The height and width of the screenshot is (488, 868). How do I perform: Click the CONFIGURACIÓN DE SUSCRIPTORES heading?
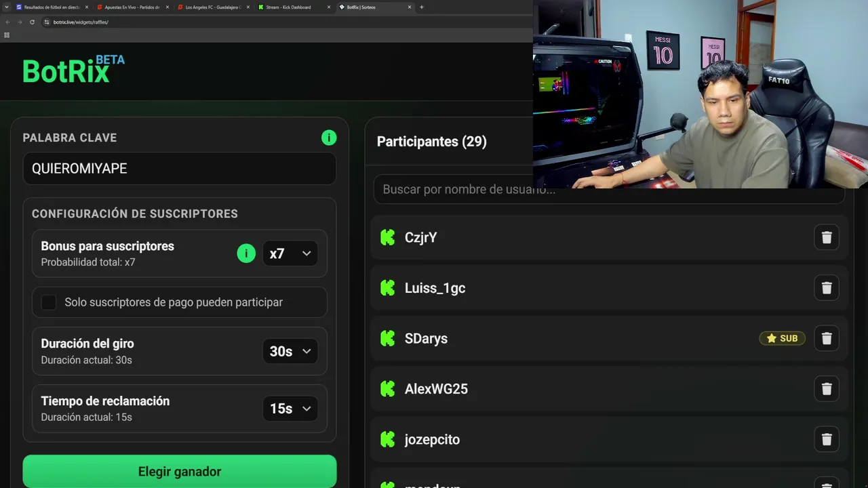point(135,213)
